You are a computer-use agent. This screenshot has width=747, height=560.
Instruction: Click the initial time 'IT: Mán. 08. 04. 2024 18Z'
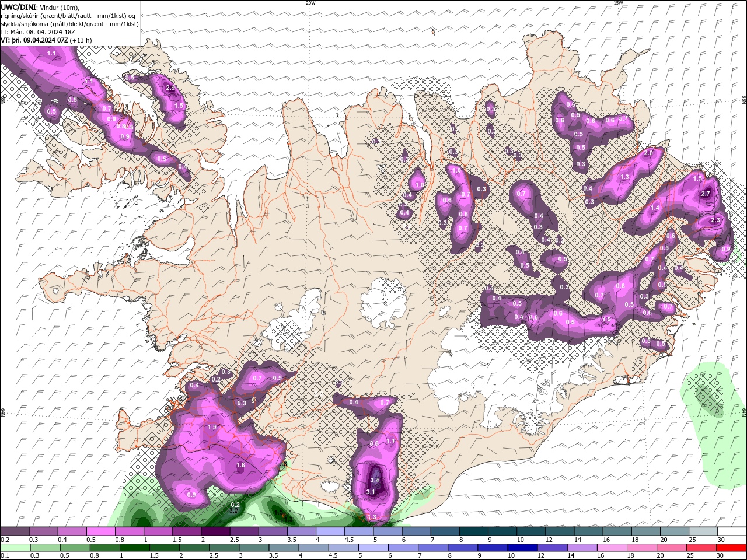(x=39, y=32)
